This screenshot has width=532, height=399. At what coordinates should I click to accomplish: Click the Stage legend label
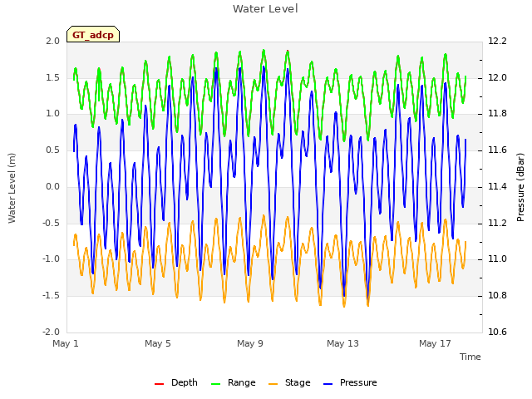click(x=298, y=382)
